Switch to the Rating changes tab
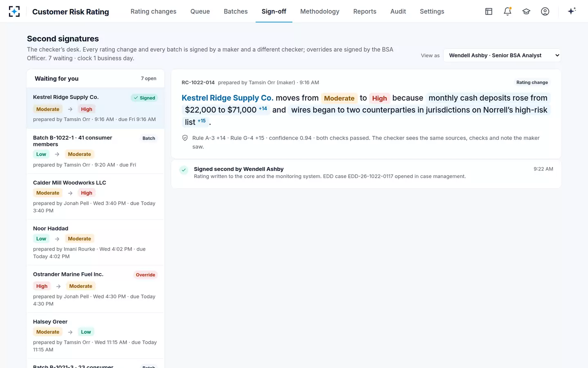The height and width of the screenshot is (368, 588). [154, 11]
